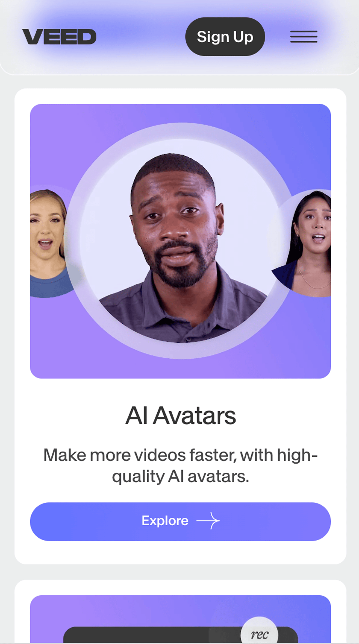Click the VEED logo
Viewport: 359px width, 644px height.
point(59,36)
